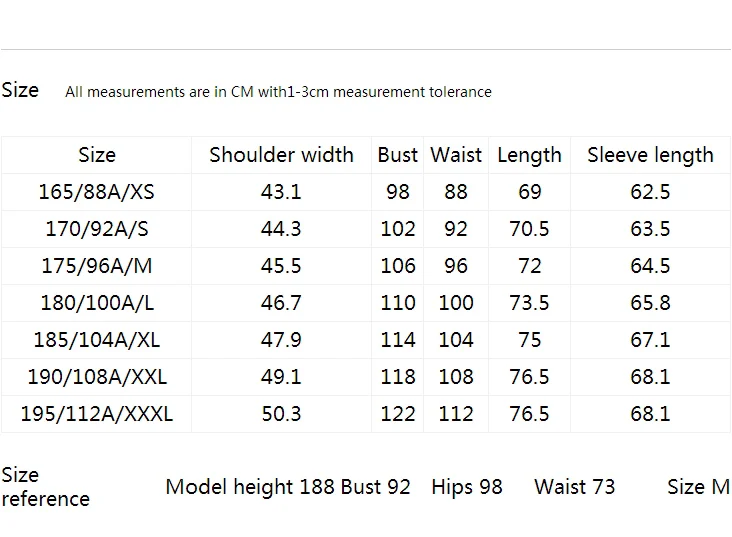Viewport: 732px width, 537px height.
Task: Click shoulder width value 50.3
Action: point(281,414)
